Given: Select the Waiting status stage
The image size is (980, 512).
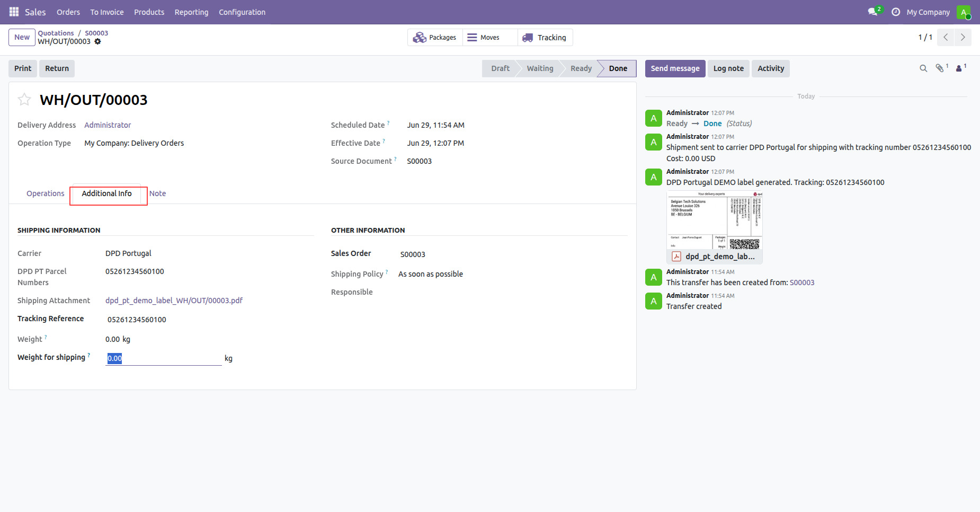Looking at the screenshot, I should tap(540, 68).
